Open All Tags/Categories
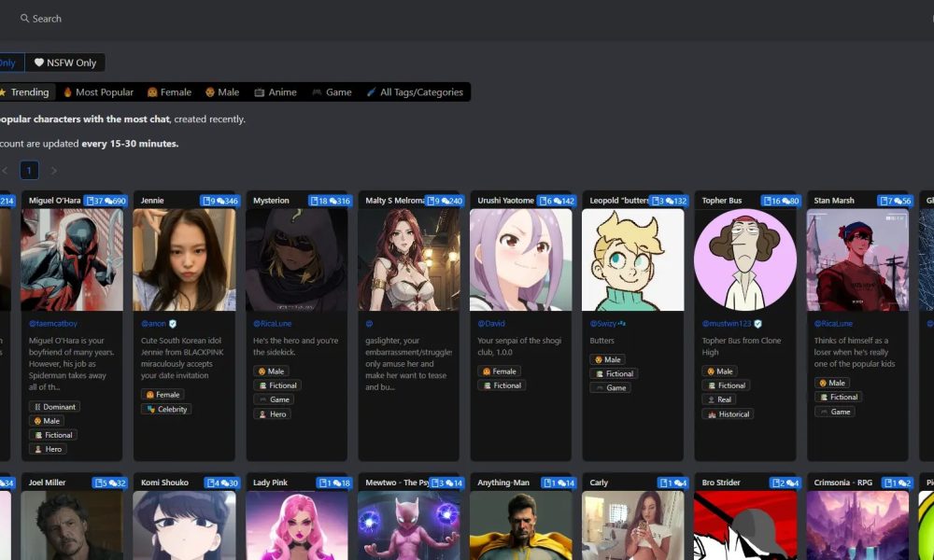The height and width of the screenshot is (560, 934). (x=415, y=91)
